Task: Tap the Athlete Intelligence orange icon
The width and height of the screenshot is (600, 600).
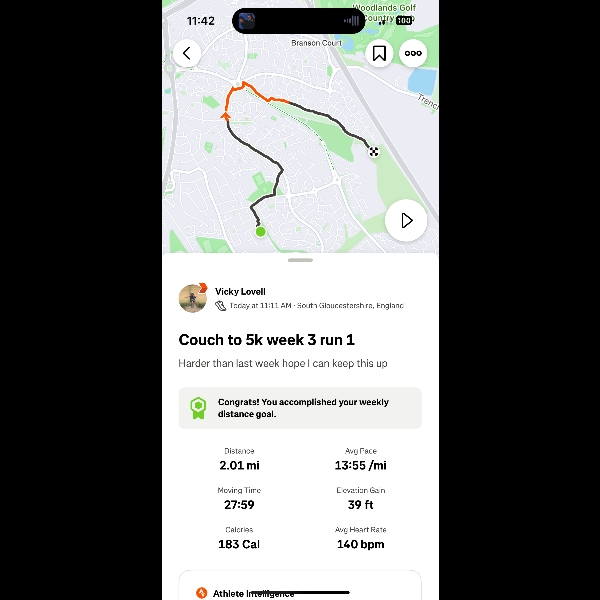Action: 201,593
